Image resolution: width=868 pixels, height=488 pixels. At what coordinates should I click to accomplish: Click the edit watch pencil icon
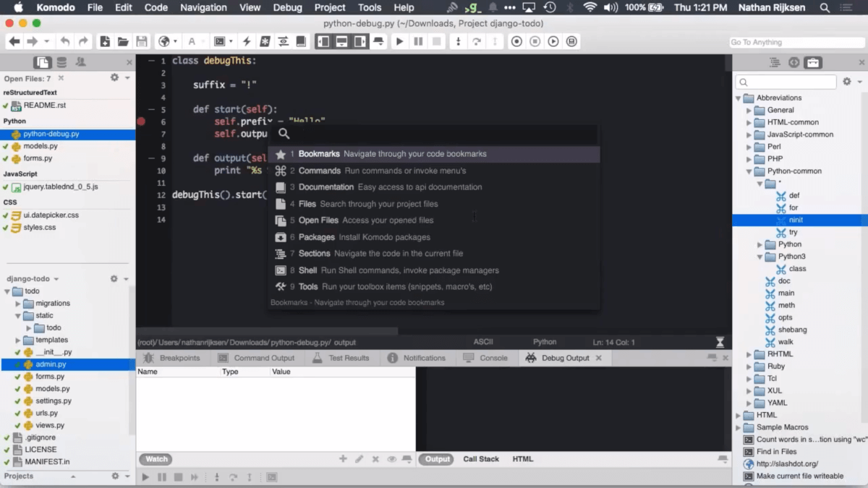click(x=359, y=459)
